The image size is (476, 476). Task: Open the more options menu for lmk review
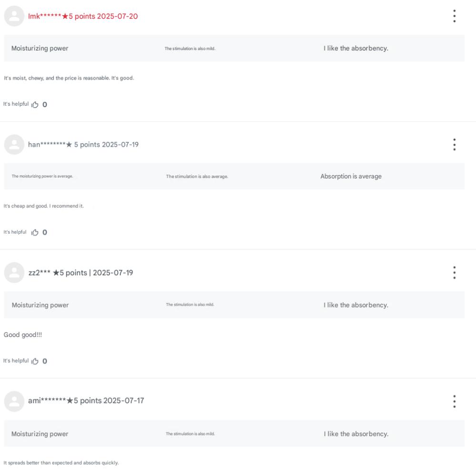pyautogui.click(x=455, y=16)
